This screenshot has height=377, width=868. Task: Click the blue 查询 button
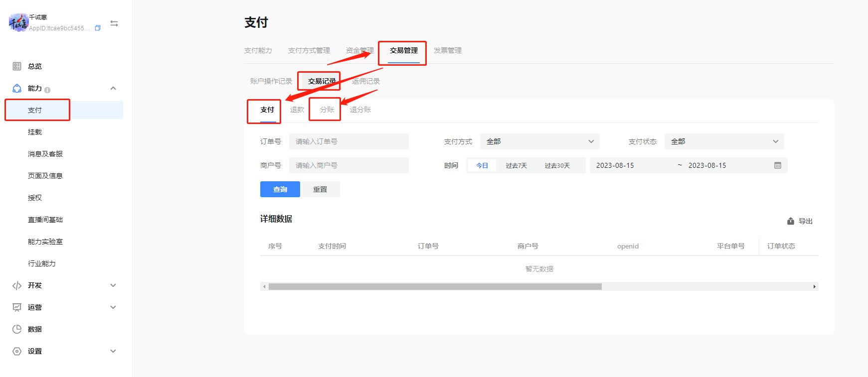click(280, 189)
